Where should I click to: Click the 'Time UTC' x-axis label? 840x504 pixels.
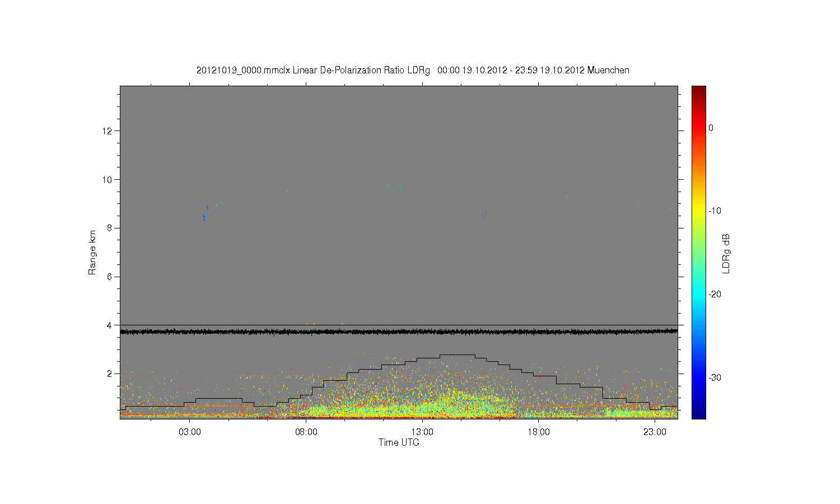click(x=399, y=442)
